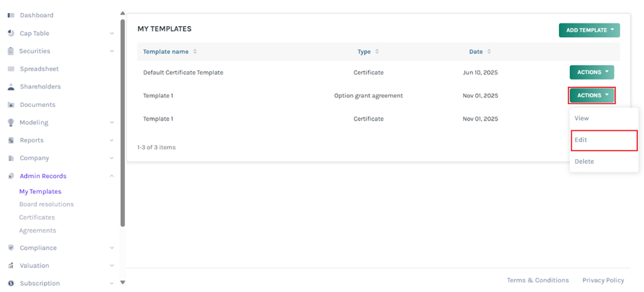
Task: Open Agreements submenu item
Action: pyautogui.click(x=38, y=231)
